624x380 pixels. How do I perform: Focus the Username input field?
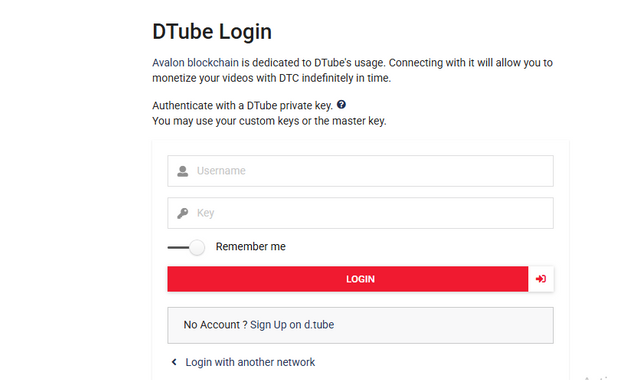tap(360, 171)
